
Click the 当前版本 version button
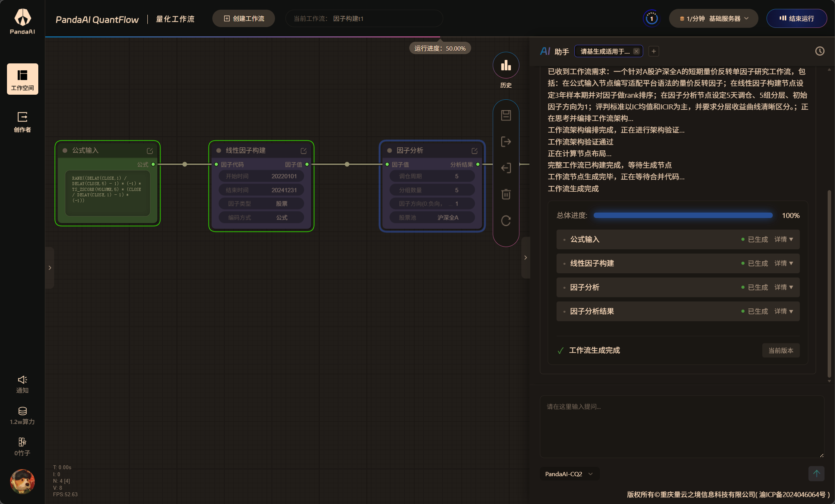pos(780,350)
